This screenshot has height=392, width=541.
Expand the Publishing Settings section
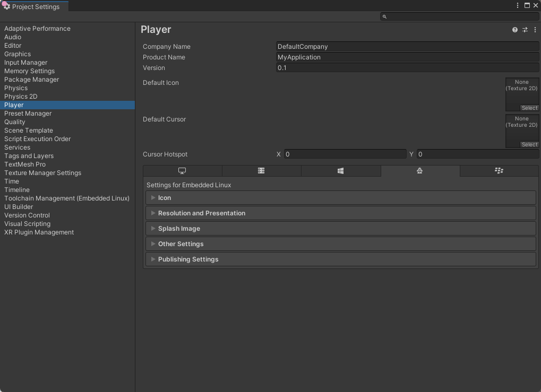pyautogui.click(x=188, y=259)
